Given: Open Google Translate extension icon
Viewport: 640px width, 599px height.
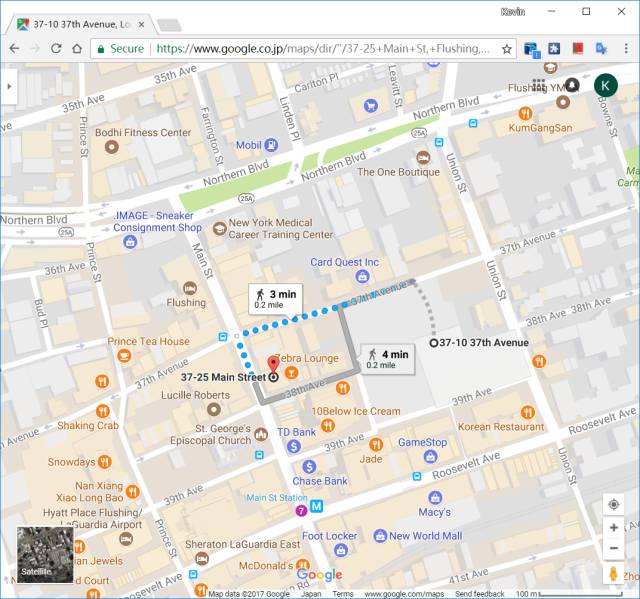Looking at the screenshot, I should coord(601,49).
